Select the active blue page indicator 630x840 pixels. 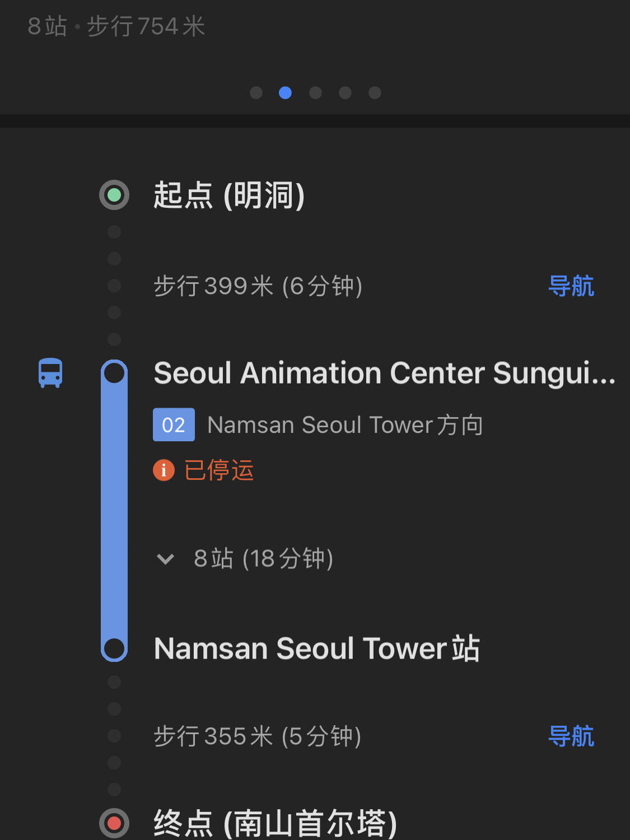pos(286,92)
